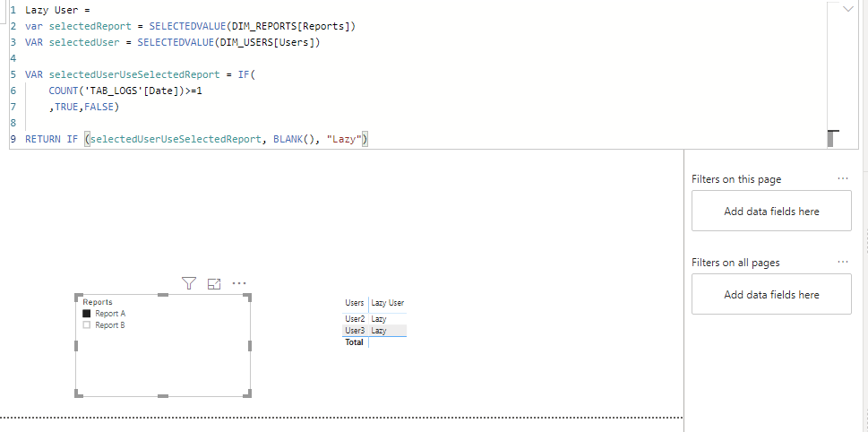Click the RETURN IF statement line

click(x=196, y=139)
